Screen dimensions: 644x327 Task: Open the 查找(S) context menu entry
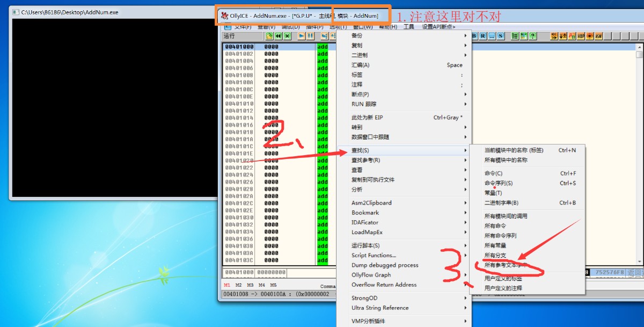coord(404,150)
